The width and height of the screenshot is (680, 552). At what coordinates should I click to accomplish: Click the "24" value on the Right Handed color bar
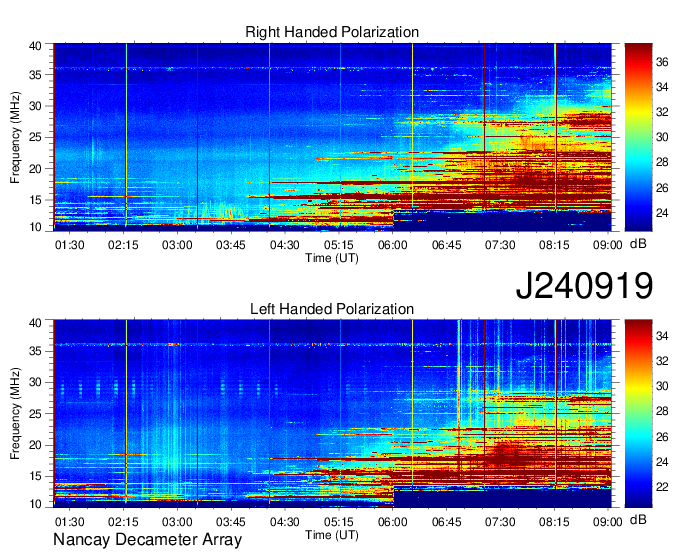tap(662, 212)
